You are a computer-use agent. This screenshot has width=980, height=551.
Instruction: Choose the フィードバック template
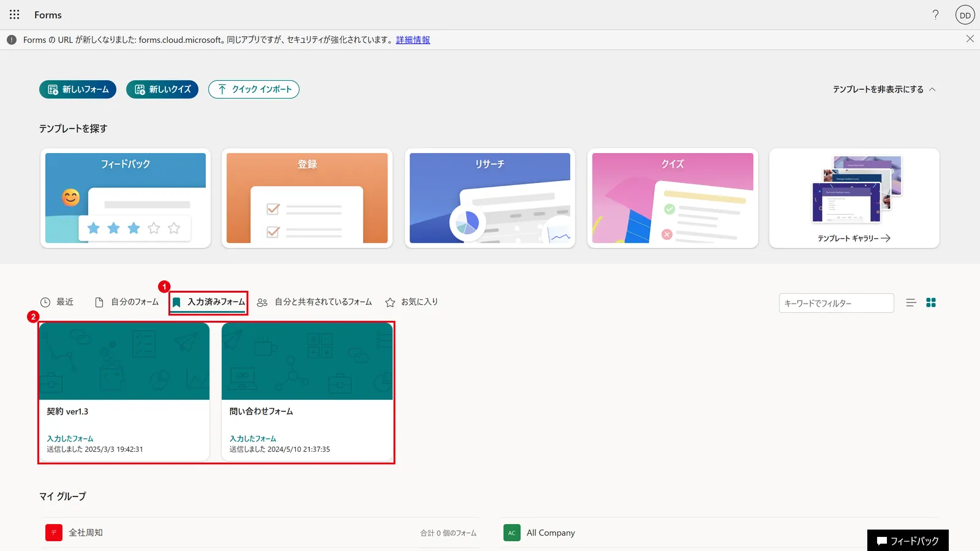point(126,198)
